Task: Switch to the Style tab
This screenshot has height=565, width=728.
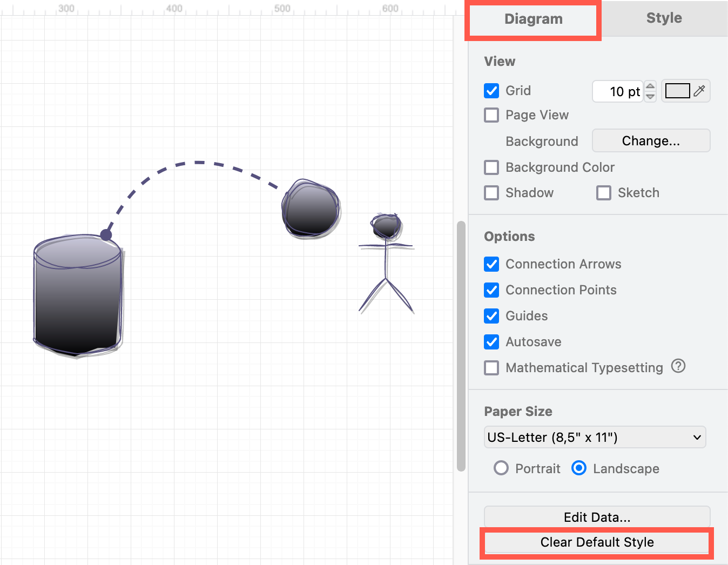Action: point(663,18)
